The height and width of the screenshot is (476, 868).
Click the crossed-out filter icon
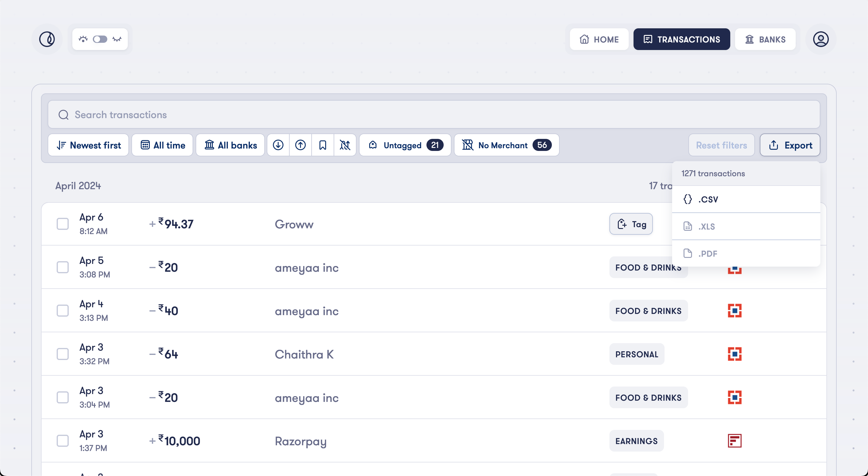tap(345, 145)
